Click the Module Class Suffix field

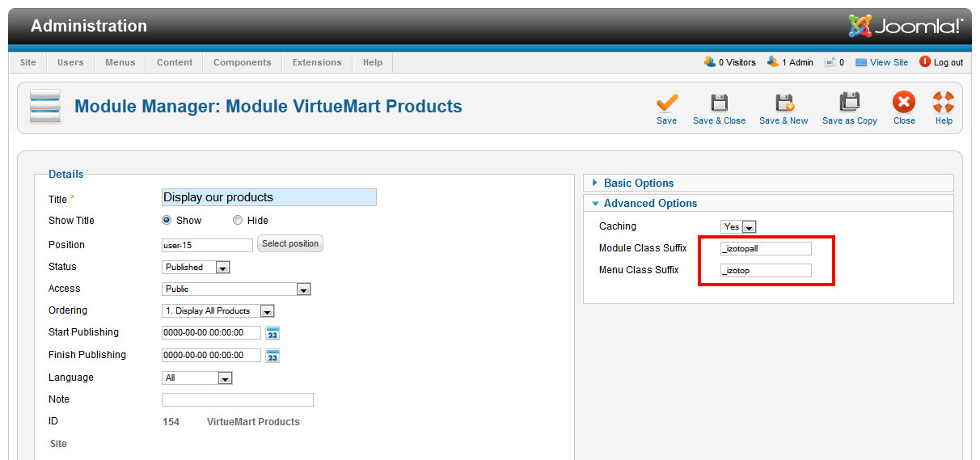[766, 249]
